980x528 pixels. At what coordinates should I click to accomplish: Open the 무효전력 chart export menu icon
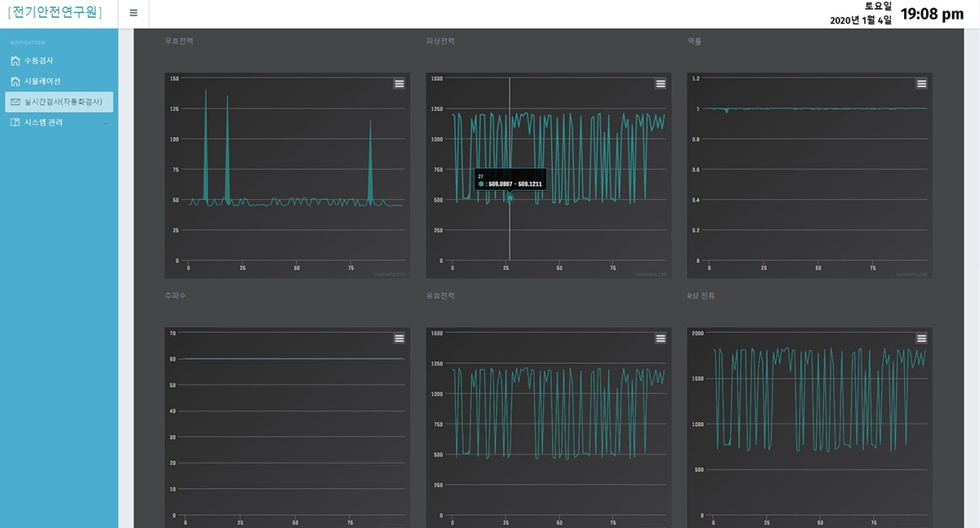tap(399, 83)
